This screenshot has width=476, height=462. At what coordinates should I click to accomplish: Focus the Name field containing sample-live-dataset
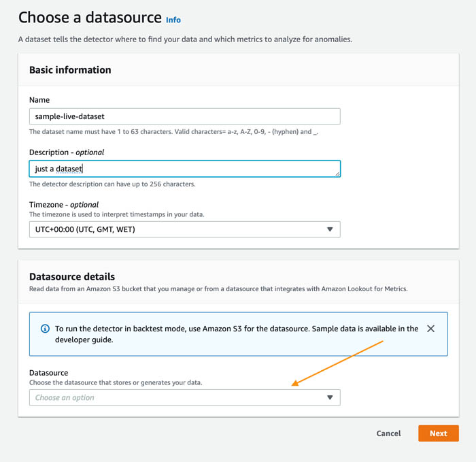184,116
